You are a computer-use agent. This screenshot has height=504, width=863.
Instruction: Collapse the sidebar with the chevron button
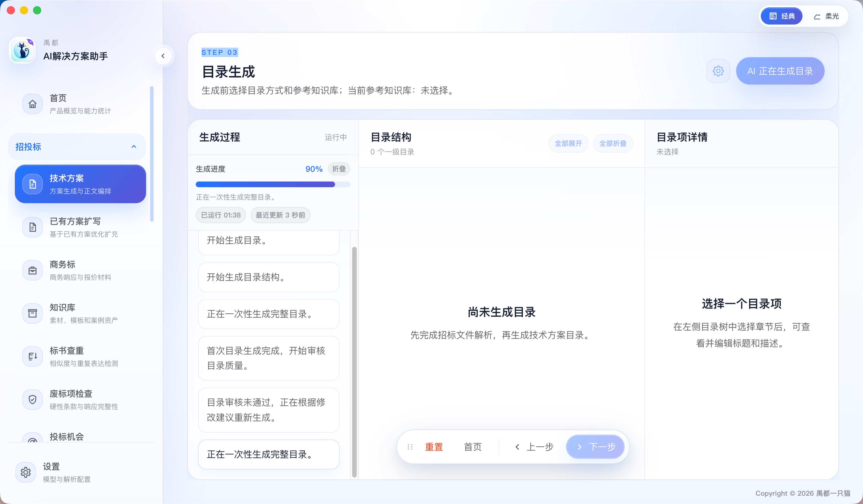coord(163,56)
